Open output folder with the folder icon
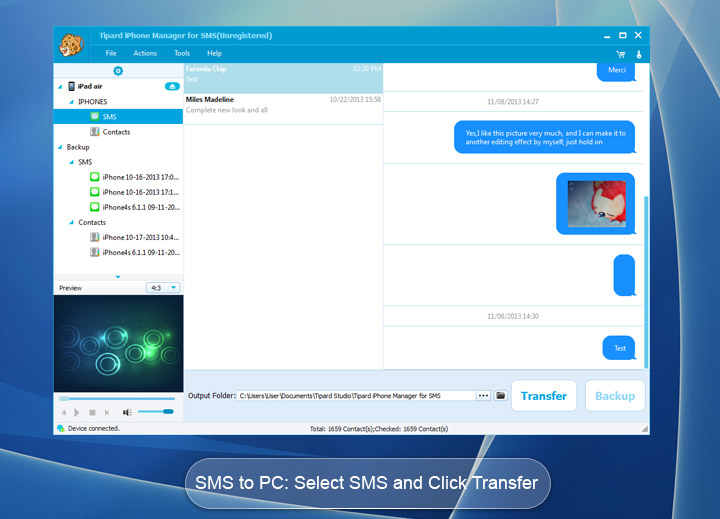 point(501,395)
